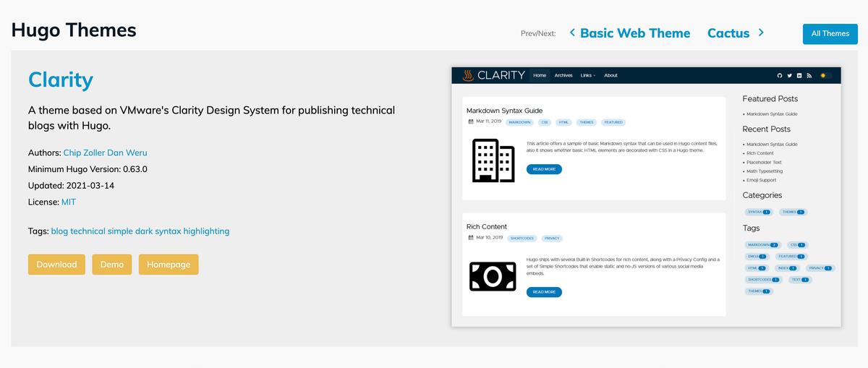Go to the Cactus theme page
The image size is (868, 368).
pyautogui.click(x=730, y=33)
